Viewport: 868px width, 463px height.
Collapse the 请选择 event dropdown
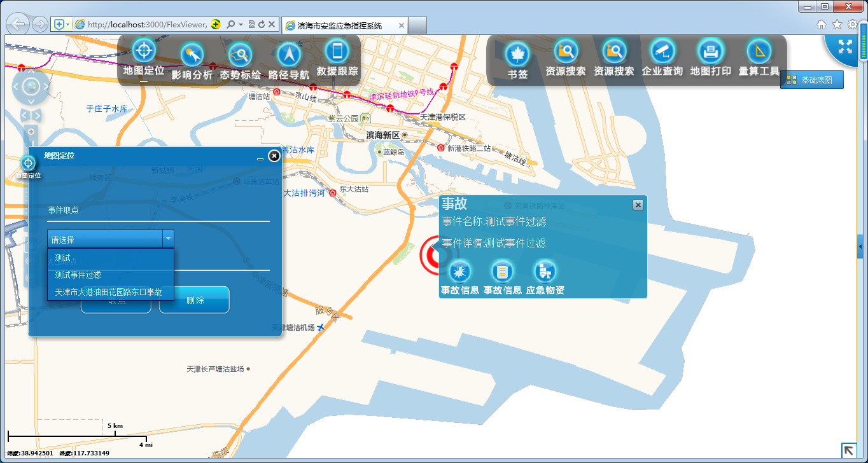pyautogui.click(x=111, y=239)
